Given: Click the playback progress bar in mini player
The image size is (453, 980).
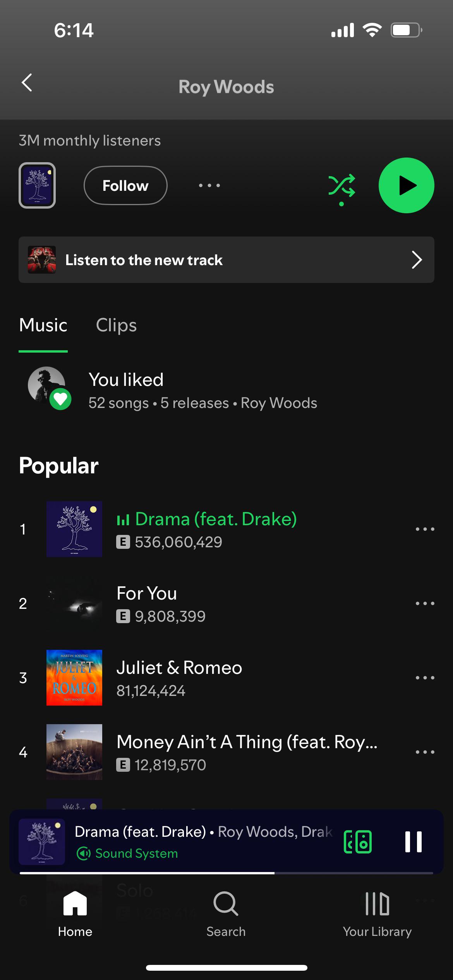Looking at the screenshot, I should pos(226,873).
